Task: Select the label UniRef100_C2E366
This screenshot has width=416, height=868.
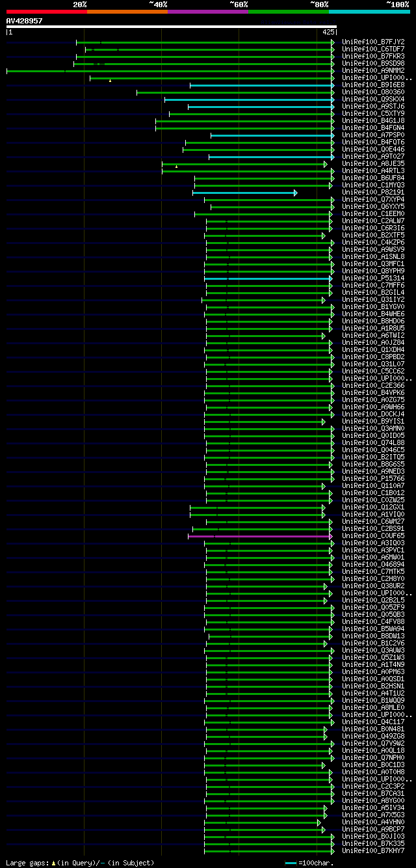Action: click(373, 386)
